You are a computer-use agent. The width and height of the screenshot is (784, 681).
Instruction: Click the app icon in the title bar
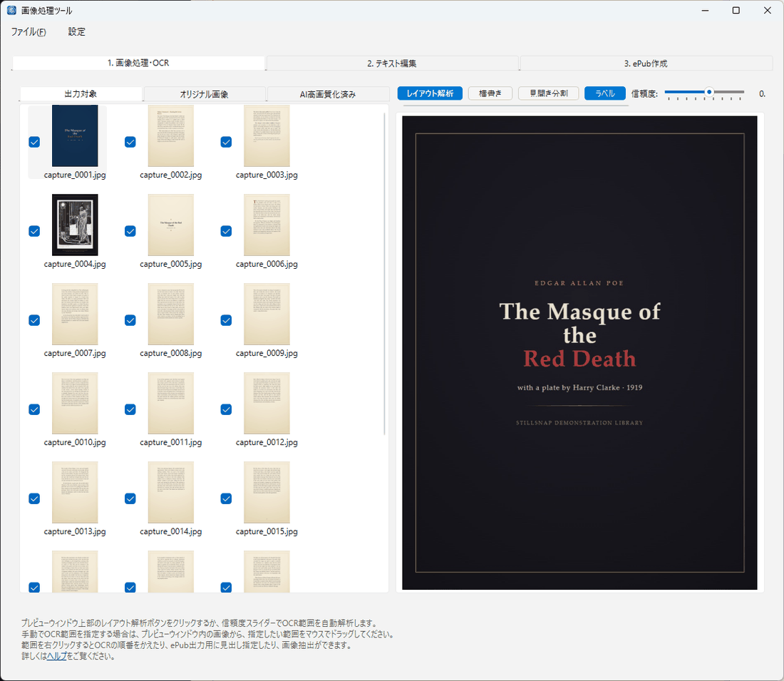(x=11, y=10)
